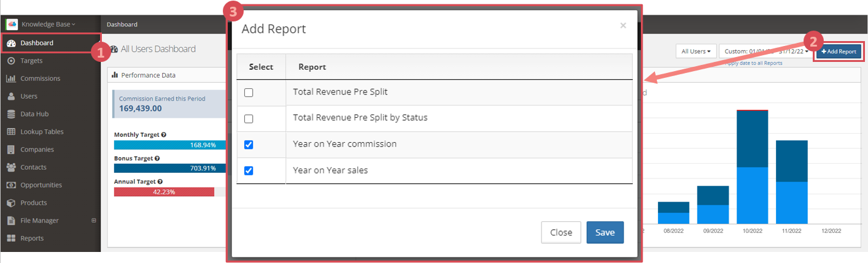Viewport: 868px width, 263px height.
Task: Click the Commissions bar chart icon
Action: (11, 78)
